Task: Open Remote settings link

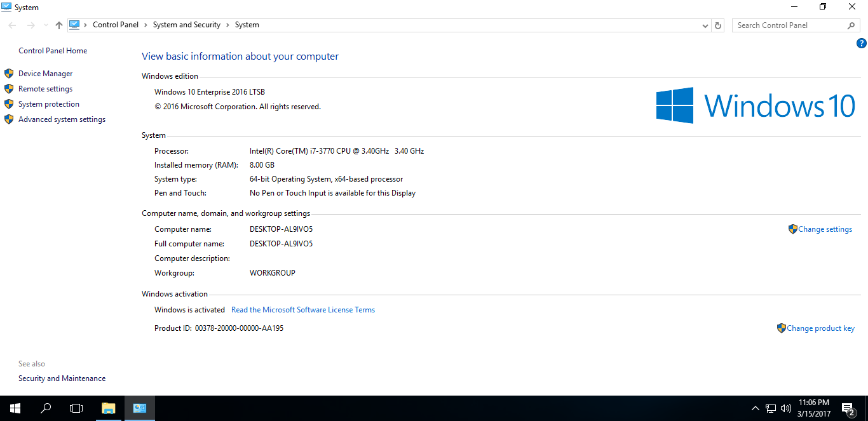Action: click(x=46, y=89)
